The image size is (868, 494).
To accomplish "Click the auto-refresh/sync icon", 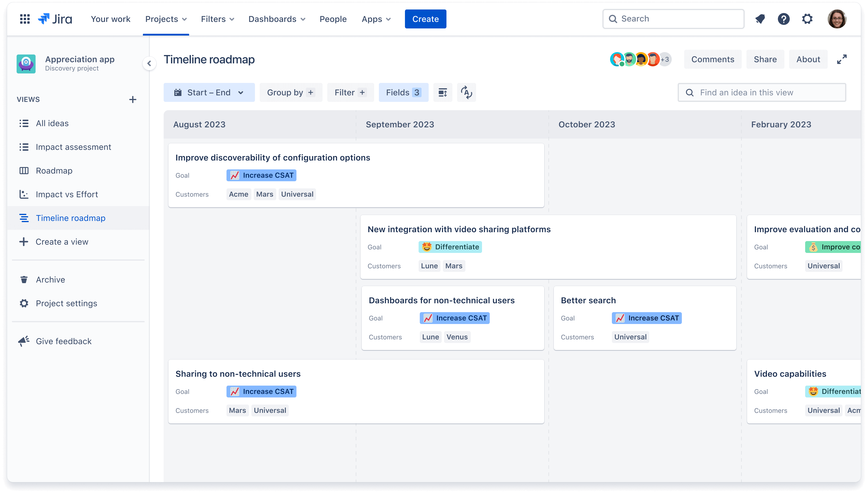I will click(466, 92).
